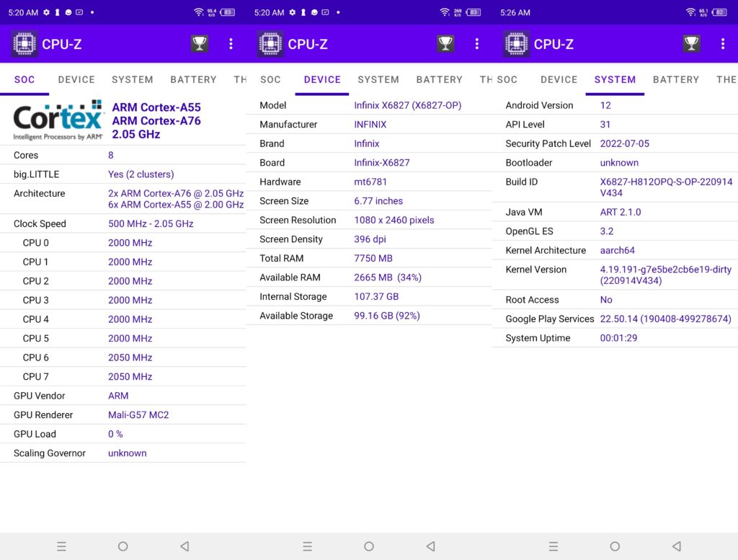The height and width of the screenshot is (560, 738).
Task: Select SOC tab in middle screen
Action: pyautogui.click(x=270, y=79)
